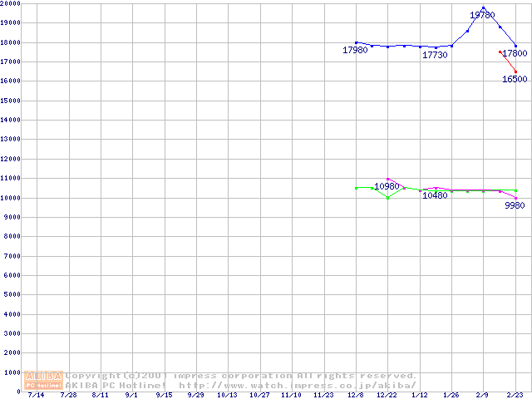Viewport: 532px width, 399px height.
Task: Click the 18000 y-axis label
Action: tap(11, 42)
